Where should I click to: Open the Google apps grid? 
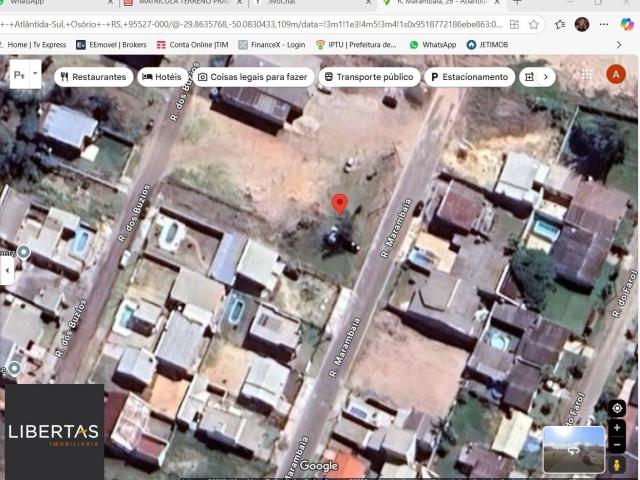587,75
